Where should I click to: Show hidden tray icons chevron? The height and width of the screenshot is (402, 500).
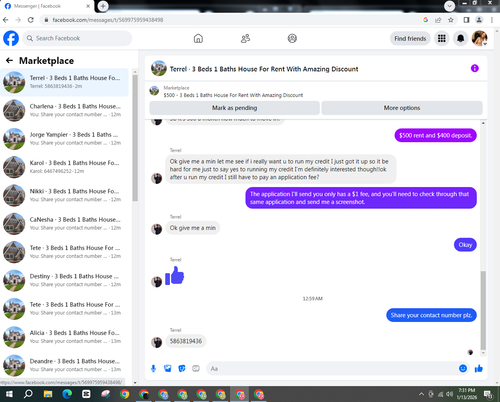click(x=421, y=394)
